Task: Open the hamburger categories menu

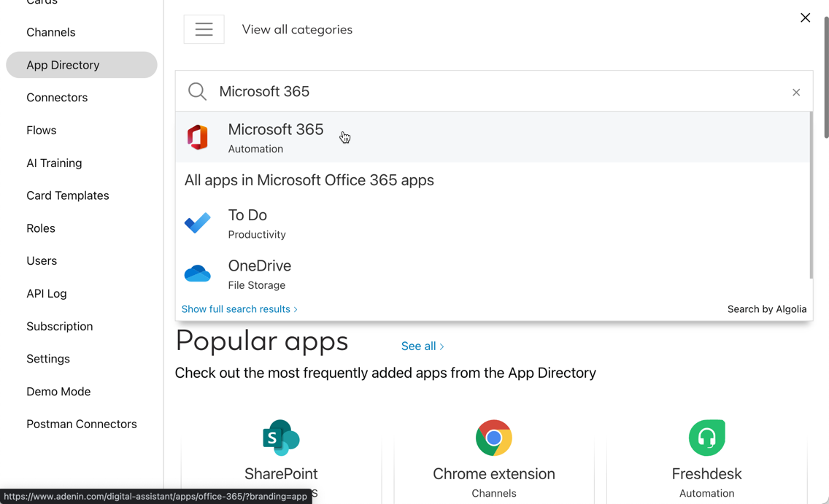Action: pos(204,29)
